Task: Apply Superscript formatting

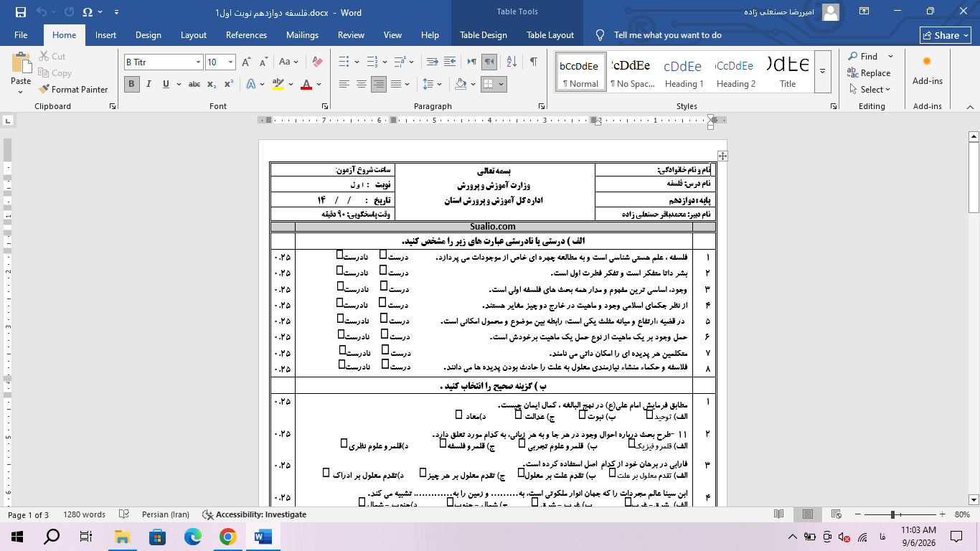Action: point(229,84)
